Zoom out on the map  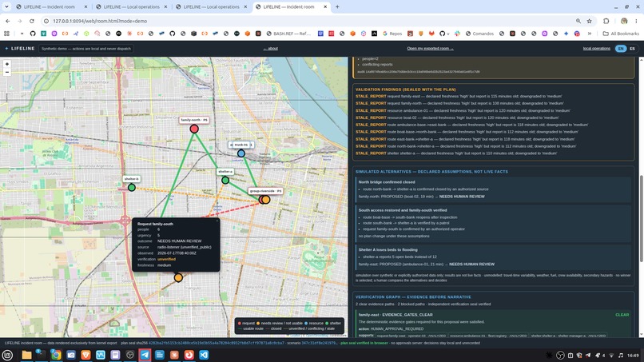click(x=7, y=72)
